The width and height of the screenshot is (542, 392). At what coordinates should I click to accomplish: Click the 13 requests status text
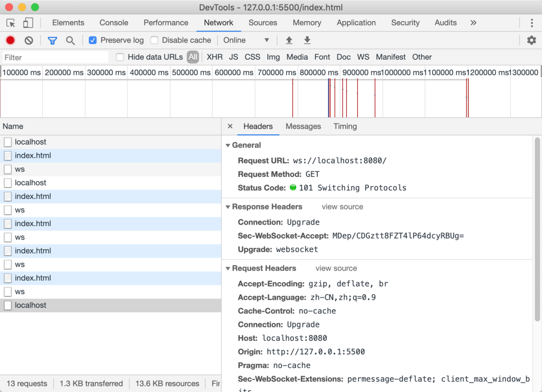tap(27, 383)
